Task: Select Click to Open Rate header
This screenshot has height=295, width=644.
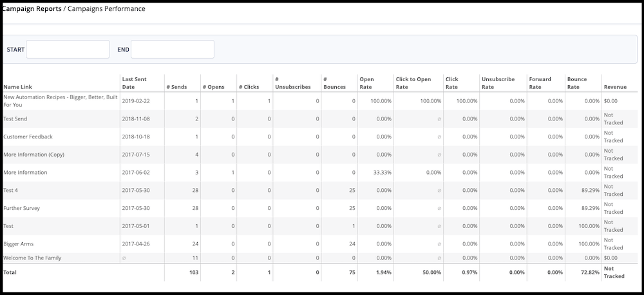Action: tap(413, 83)
